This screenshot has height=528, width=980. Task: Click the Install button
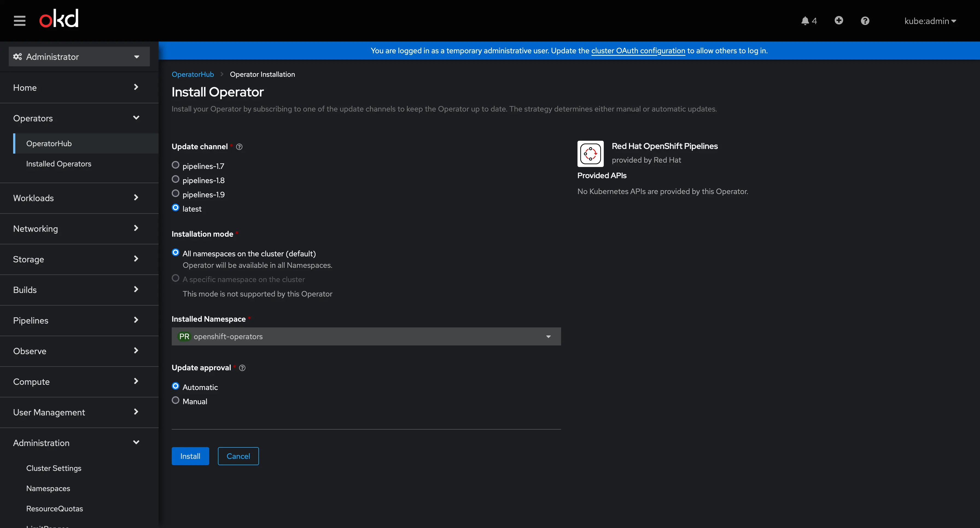click(190, 456)
